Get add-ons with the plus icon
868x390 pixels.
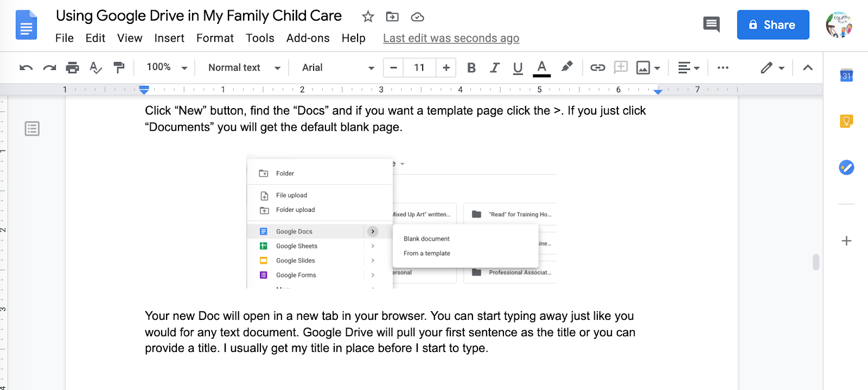tap(846, 241)
